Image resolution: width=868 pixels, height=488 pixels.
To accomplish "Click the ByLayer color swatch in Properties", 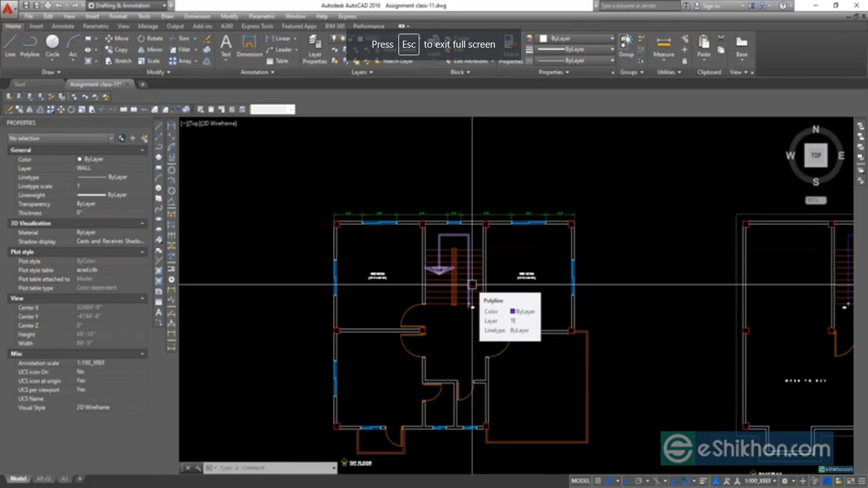I will [92, 159].
